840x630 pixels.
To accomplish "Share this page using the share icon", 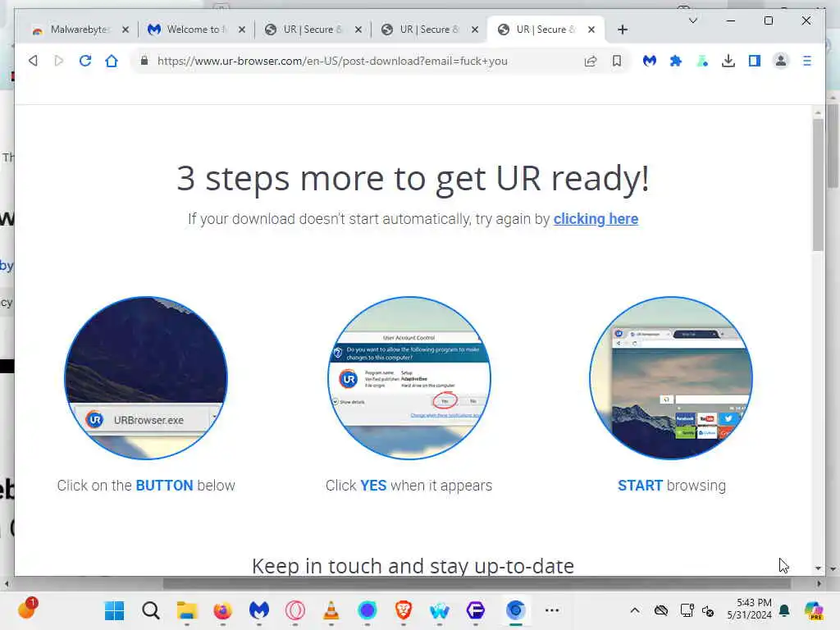I will pos(591,61).
